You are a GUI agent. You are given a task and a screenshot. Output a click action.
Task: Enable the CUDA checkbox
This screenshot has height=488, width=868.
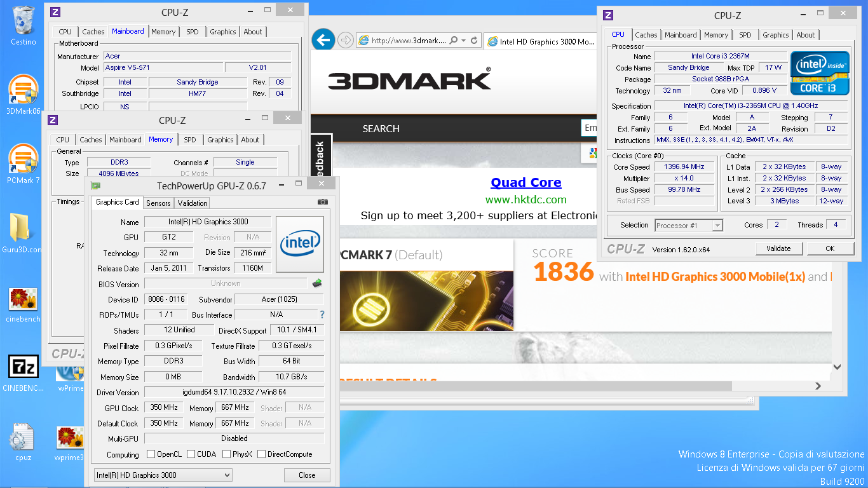(x=191, y=454)
